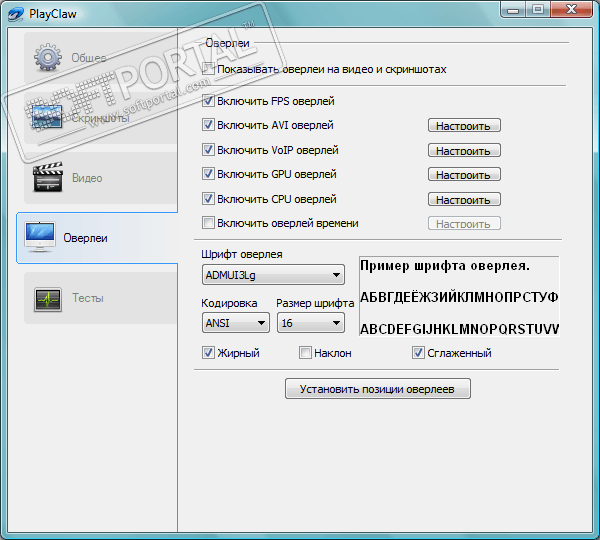Click Настроить for GPU overlay

(x=464, y=174)
